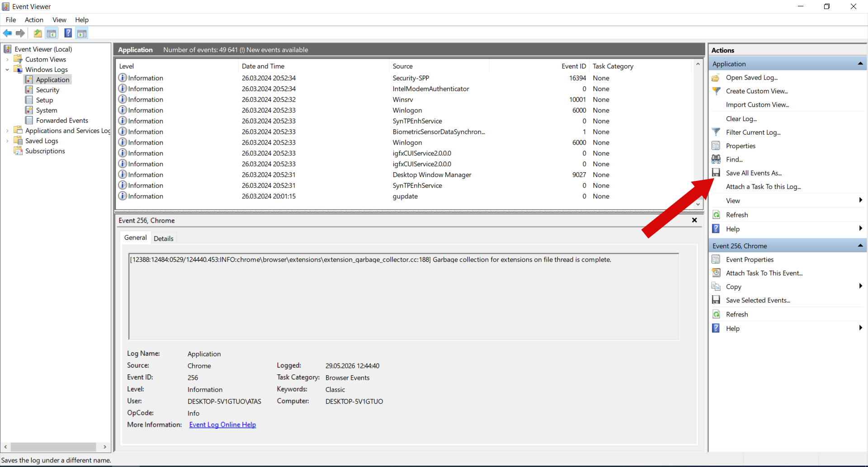Click the Forward arrow toolbar icon
The image size is (868, 467).
(20, 33)
